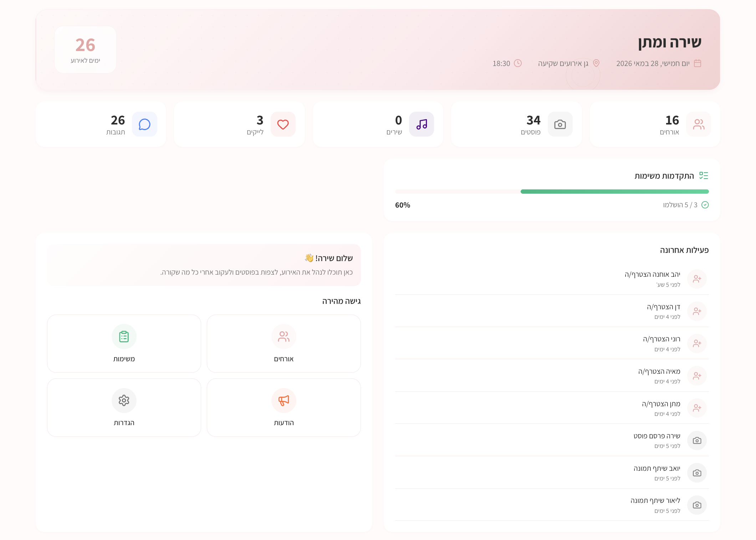The width and height of the screenshot is (756, 540).
Task: Click the פעילות אחרונה heading
Action: tap(684, 250)
